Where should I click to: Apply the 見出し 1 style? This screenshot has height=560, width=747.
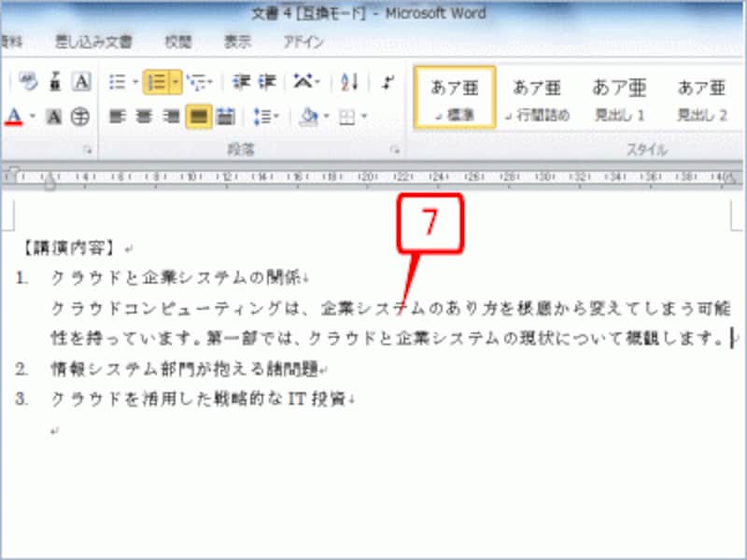(x=619, y=100)
